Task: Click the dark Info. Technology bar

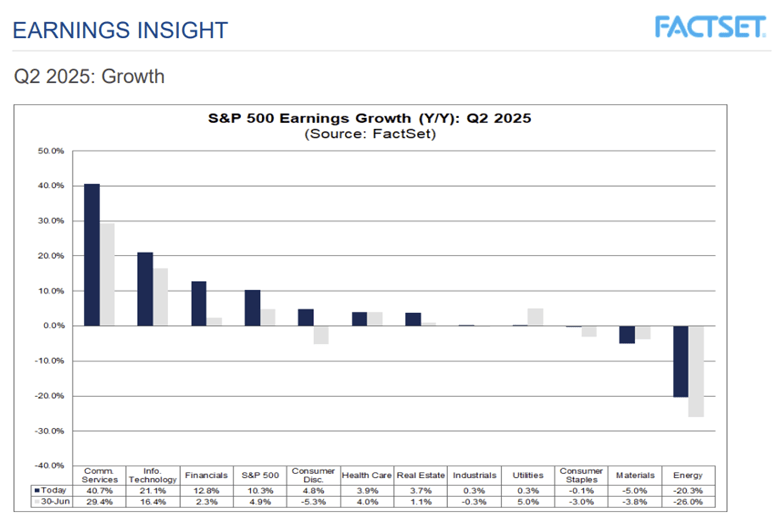Action: 145,289
